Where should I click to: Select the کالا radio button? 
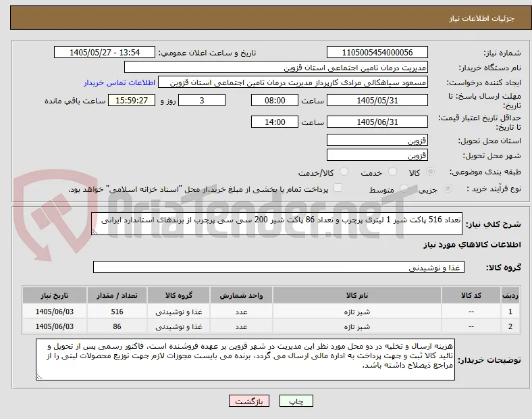click(430, 172)
